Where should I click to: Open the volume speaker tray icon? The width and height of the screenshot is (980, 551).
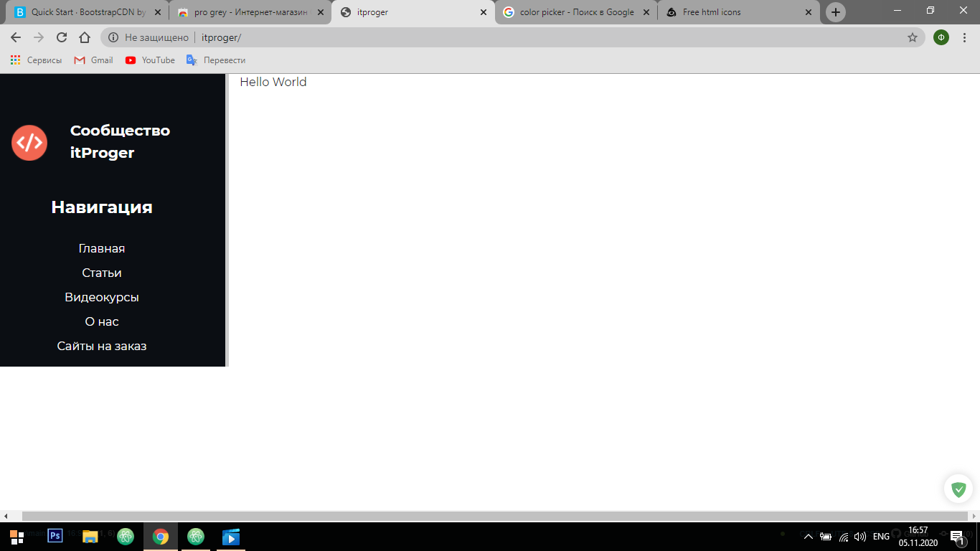(860, 537)
